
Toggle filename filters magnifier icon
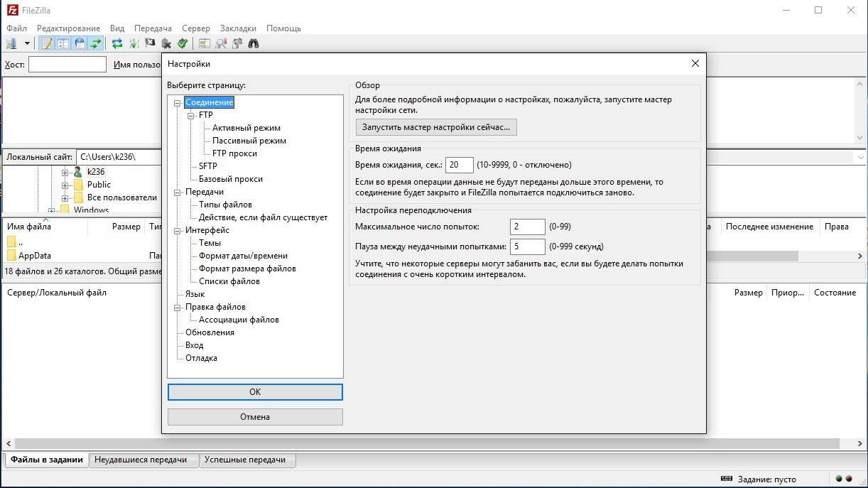221,43
